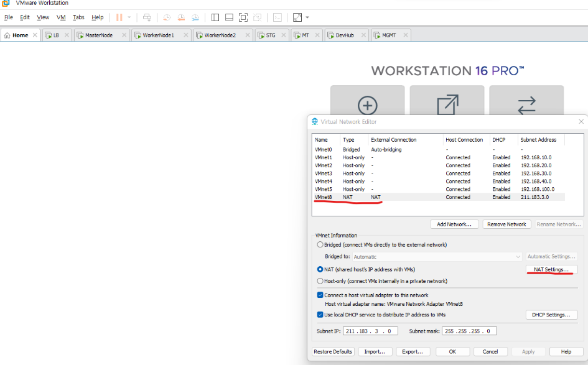Select the Bridged radio button

(x=320, y=245)
